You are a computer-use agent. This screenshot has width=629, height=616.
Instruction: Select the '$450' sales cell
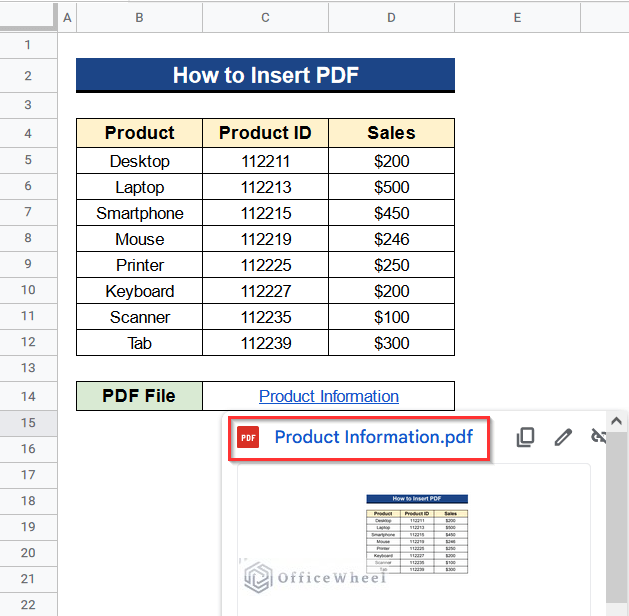click(392, 213)
